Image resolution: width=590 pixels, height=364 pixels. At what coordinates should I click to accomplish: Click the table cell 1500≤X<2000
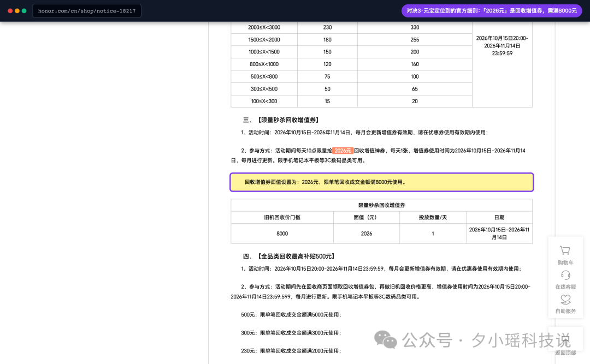click(264, 39)
